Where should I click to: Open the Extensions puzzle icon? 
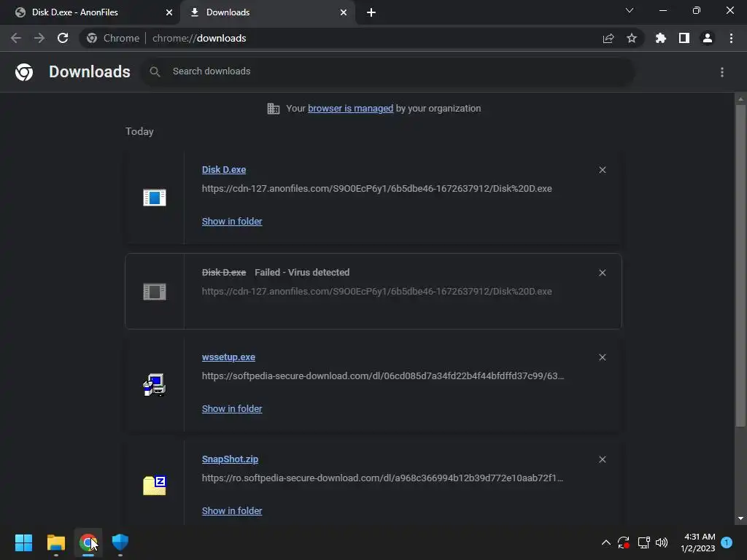661,38
